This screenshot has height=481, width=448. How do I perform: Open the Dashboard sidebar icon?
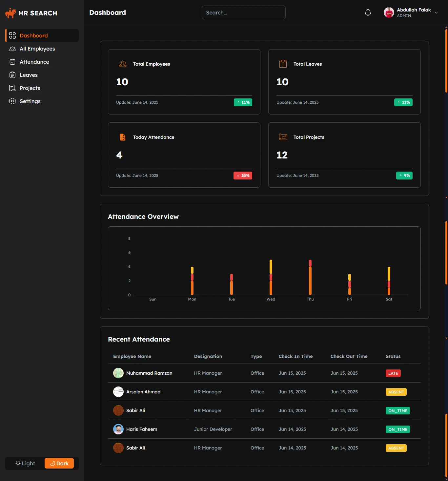(12, 35)
